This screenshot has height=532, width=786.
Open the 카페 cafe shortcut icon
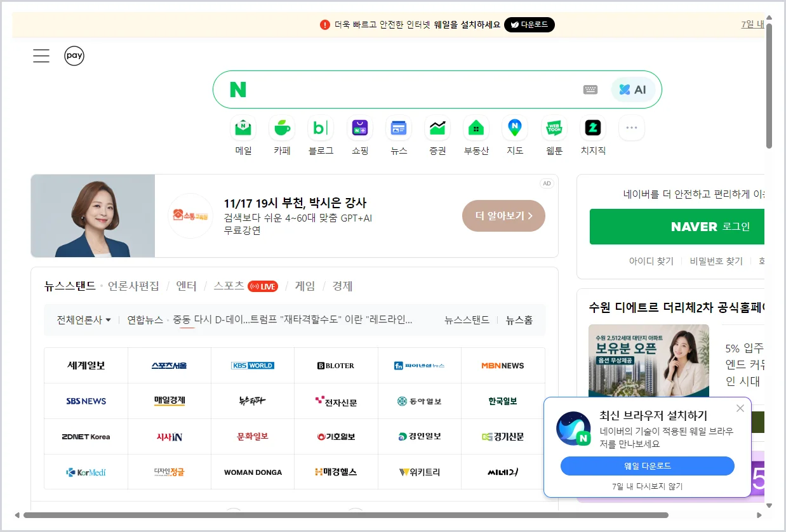pos(282,128)
